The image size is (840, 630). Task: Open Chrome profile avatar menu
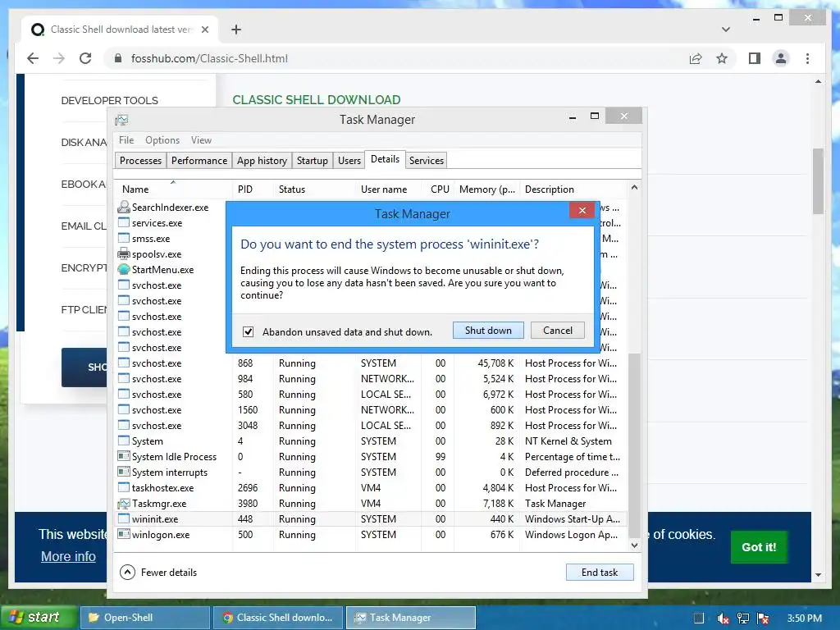click(x=781, y=58)
